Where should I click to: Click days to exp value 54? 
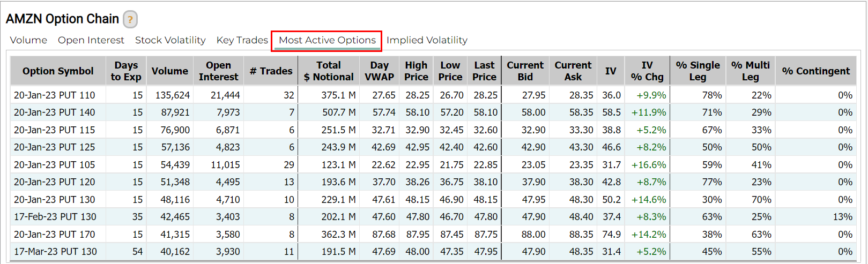tap(137, 251)
